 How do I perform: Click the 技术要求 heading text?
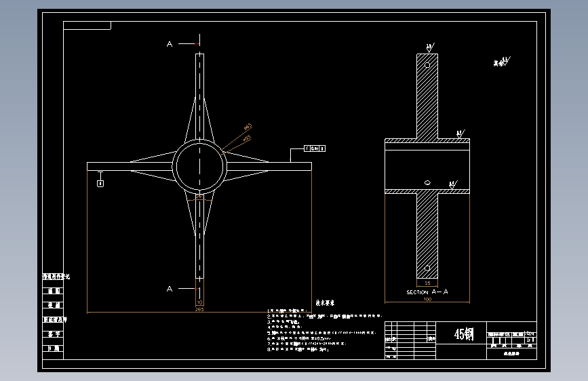click(x=325, y=302)
